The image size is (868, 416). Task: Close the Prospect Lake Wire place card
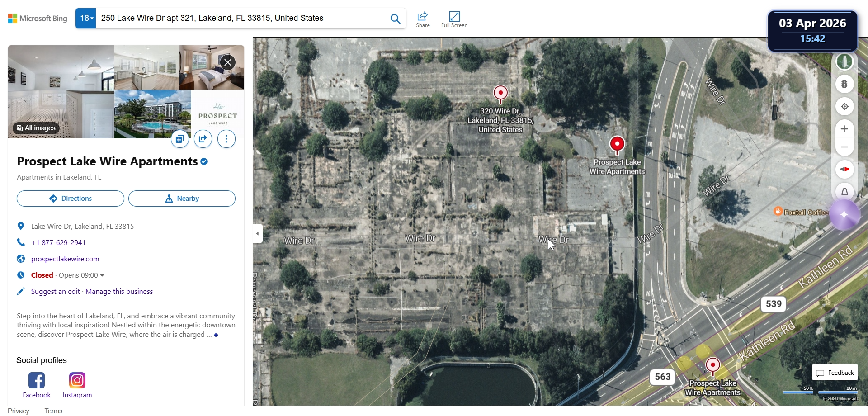pyautogui.click(x=228, y=62)
